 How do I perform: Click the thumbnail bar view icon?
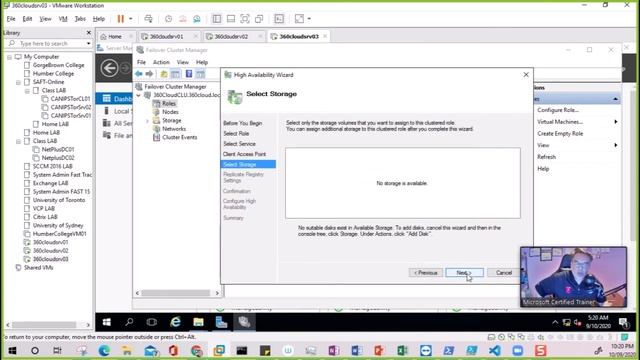tap(231, 19)
